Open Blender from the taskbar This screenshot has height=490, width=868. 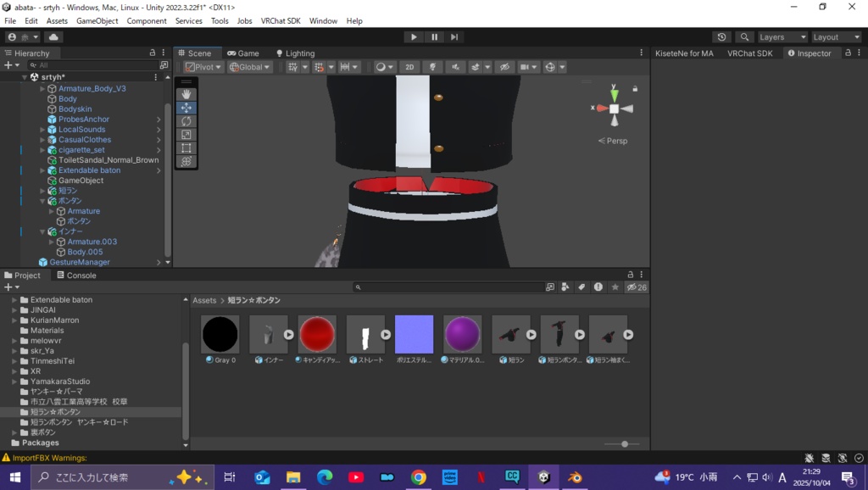(x=575, y=477)
